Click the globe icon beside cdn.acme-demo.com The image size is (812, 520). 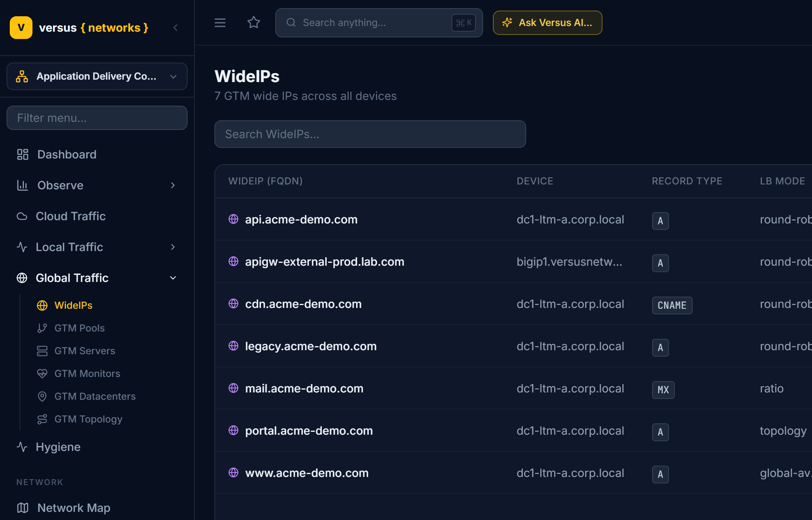233,303
